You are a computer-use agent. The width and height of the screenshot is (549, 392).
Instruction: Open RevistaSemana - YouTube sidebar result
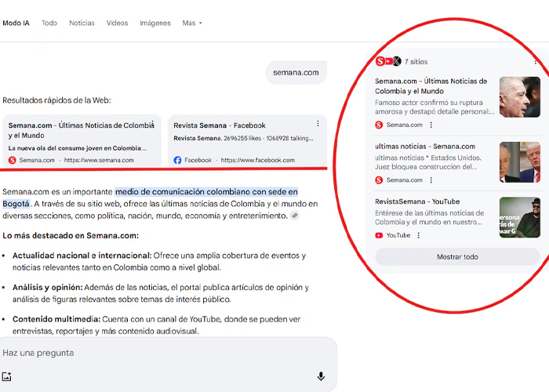pos(417,201)
